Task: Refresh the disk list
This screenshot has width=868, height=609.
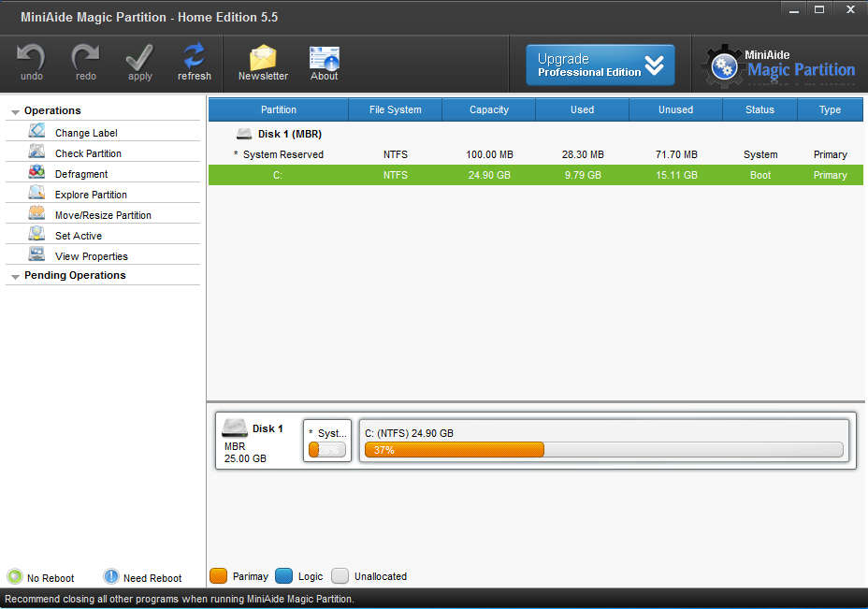Action: (194, 59)
